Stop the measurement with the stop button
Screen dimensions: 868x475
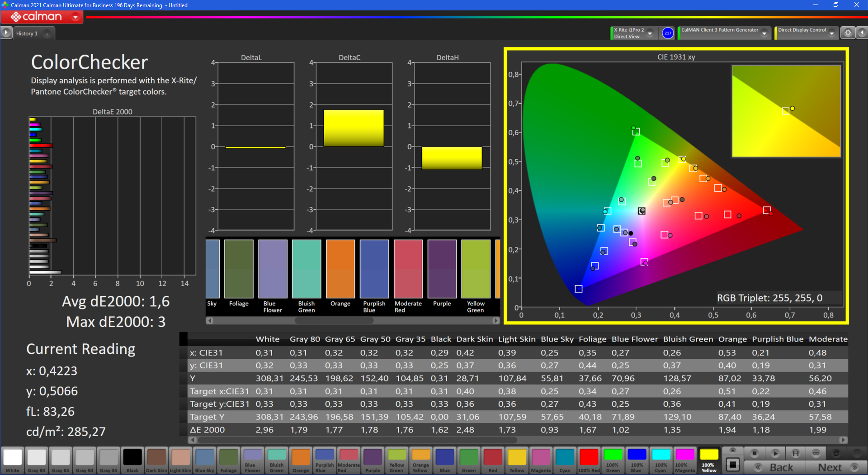pos(754,453)
